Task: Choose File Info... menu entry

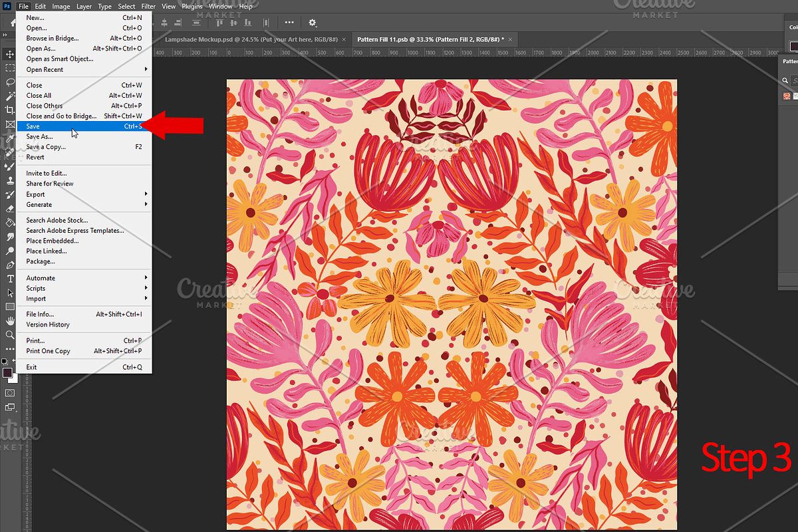Action: pos(84,314)
